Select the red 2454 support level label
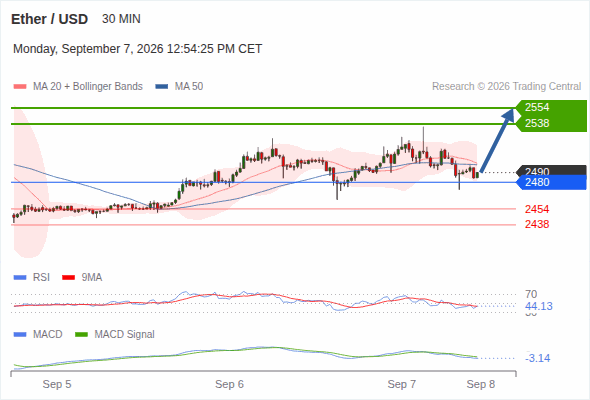590x400 pixels. point(537,209)
